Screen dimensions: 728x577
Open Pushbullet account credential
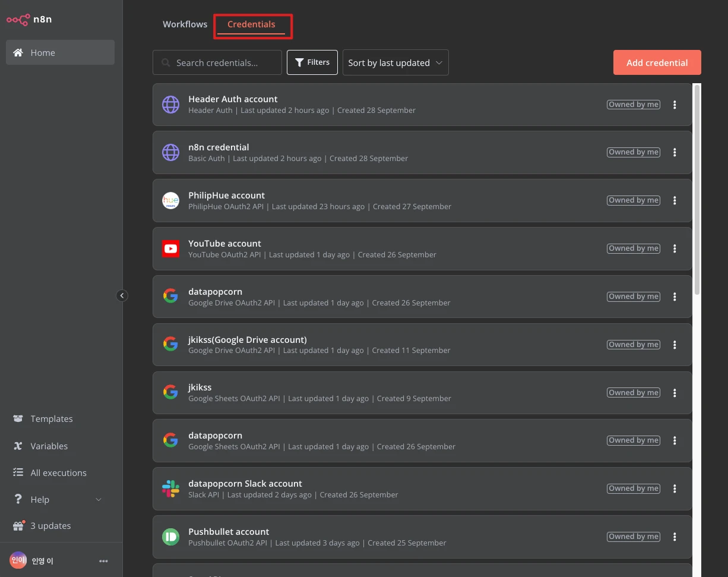click(x=422, y=537)
